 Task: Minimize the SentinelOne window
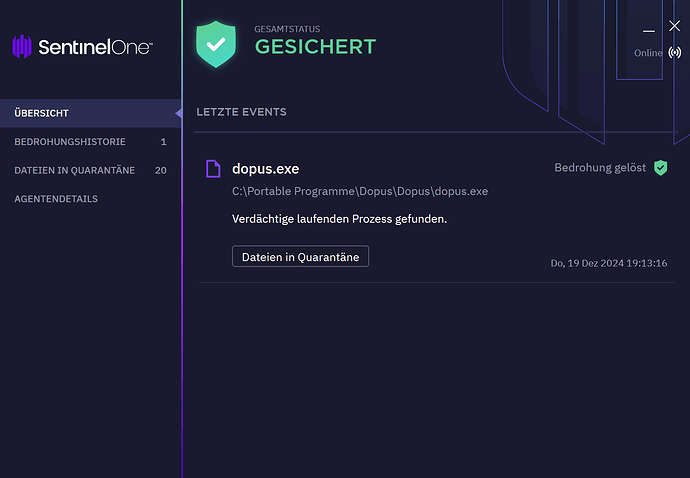(649, 31)
